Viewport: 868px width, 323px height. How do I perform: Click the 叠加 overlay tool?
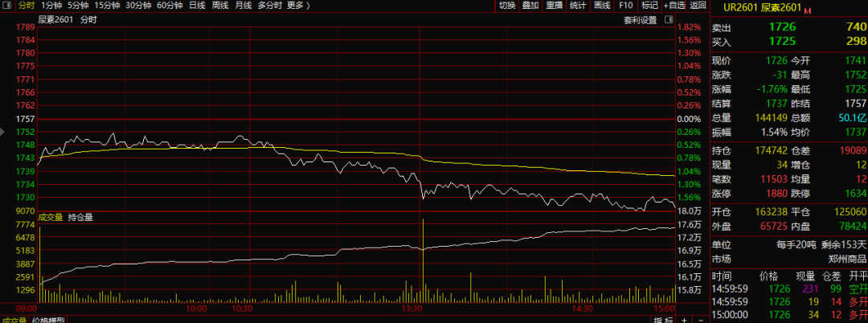tap(530, 6)
